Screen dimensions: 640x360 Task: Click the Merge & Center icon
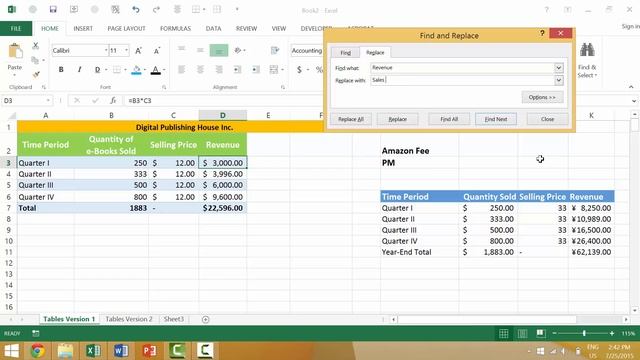[274, 70]
